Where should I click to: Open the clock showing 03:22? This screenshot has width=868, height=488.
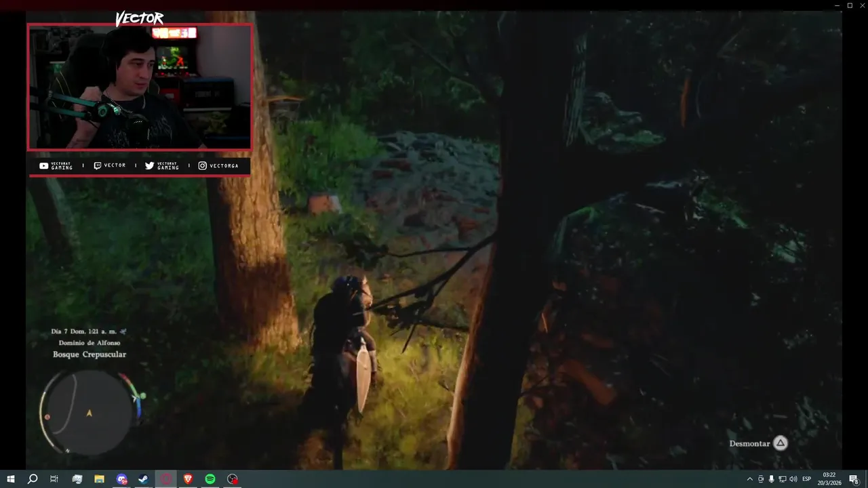click(829, 479)
